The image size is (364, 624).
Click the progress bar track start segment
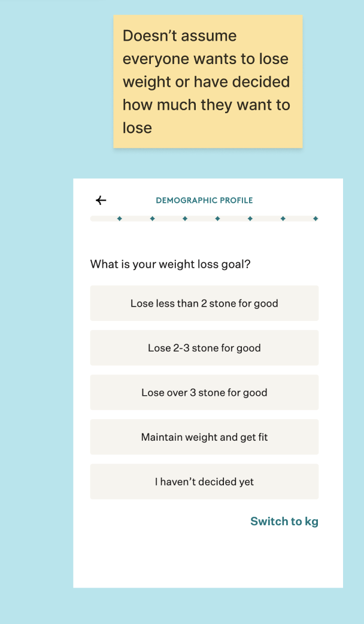point(104,219)
